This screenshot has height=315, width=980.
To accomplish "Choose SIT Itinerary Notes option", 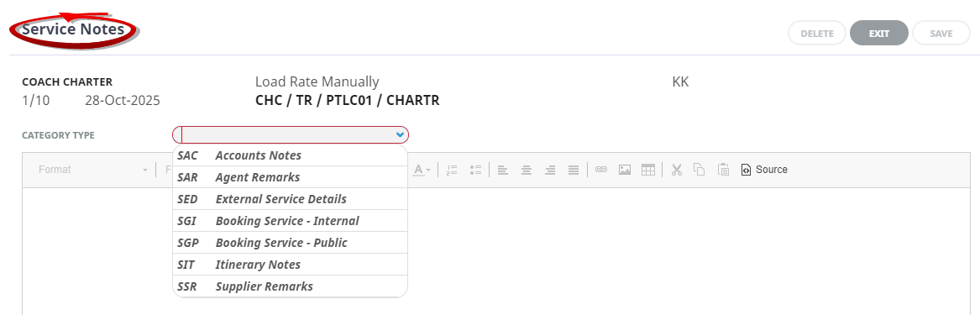I will 290,265.
